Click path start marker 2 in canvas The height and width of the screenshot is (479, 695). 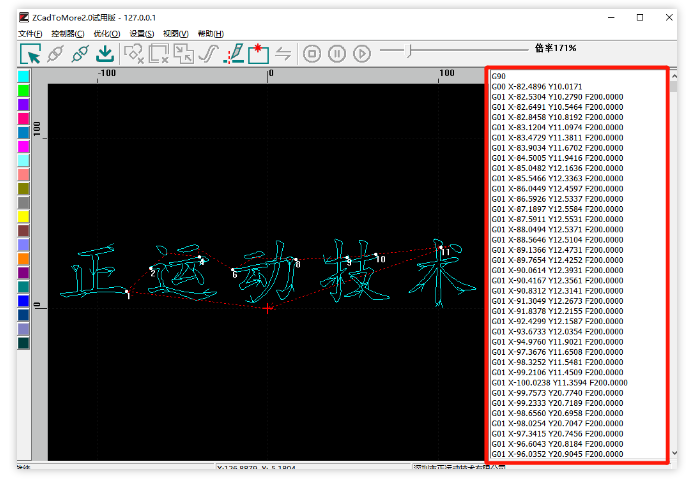(152, 271)
